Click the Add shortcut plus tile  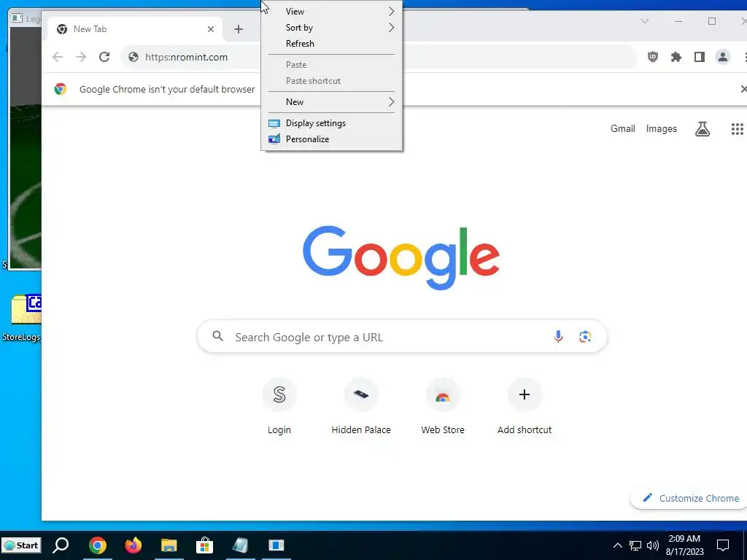[x=525, y=406]
